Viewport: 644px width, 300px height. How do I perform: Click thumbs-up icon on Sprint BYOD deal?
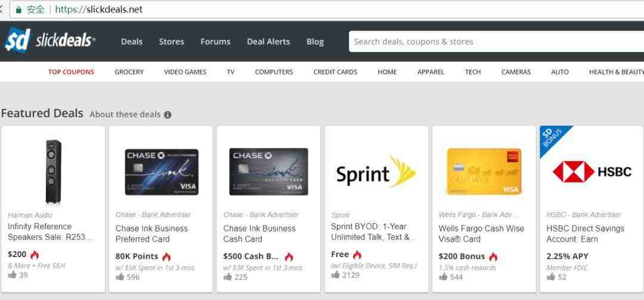pyautogui.click(x=336, y=274)
